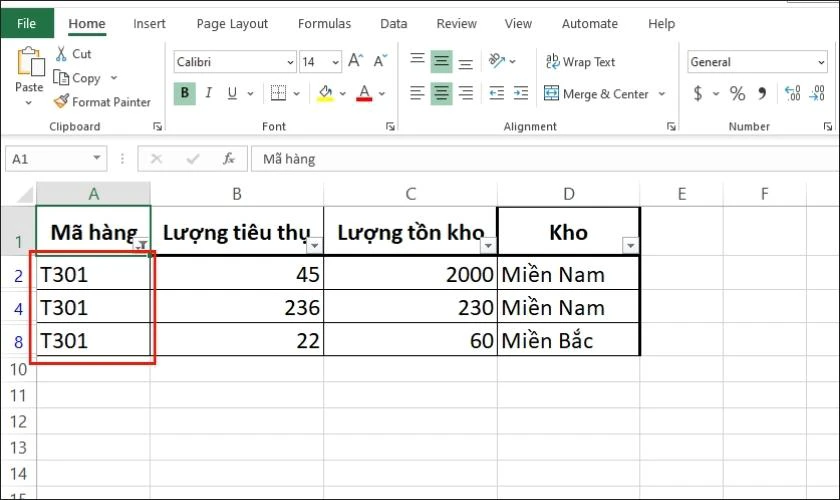This screenshot has width=840, height=500.
Task: Apply cell borders icon
Action: pos(278,93)
